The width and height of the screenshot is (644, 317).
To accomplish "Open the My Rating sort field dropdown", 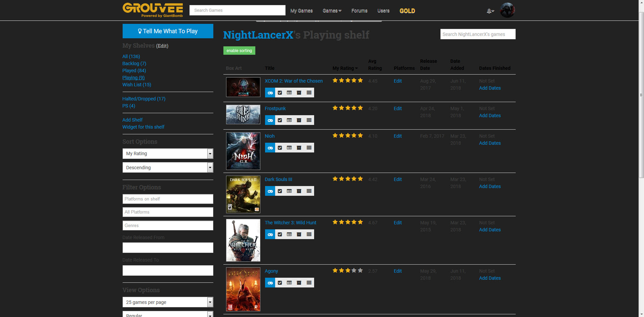I will click(168, 153).
